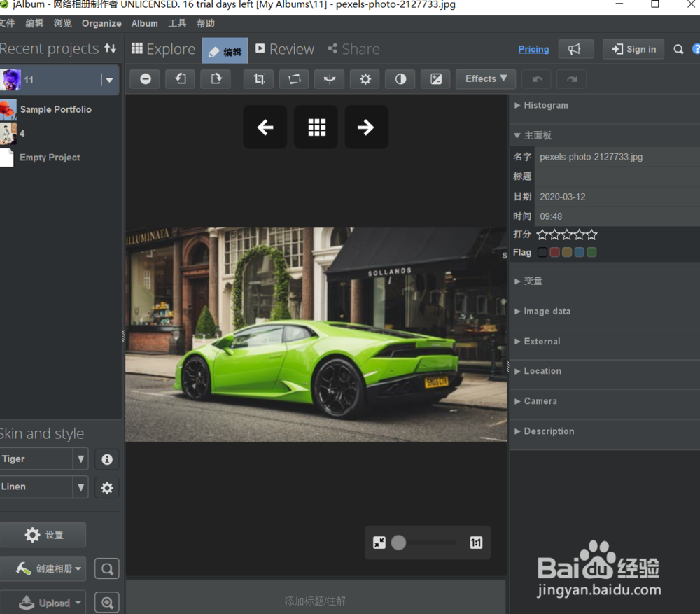This screenshot has width=700, height=614.
Task: Open the Empty Project entry
Action: pyautogui.click(x=50, y=158)
